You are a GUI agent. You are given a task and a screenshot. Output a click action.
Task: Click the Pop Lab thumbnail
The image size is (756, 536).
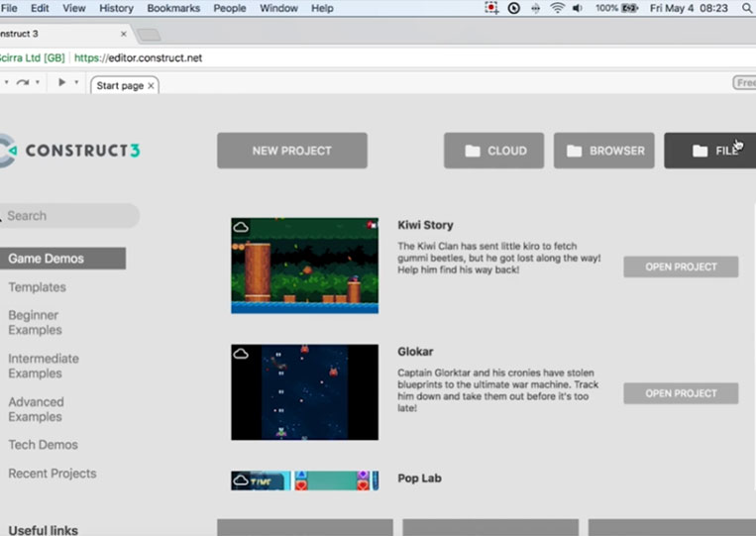305,481
